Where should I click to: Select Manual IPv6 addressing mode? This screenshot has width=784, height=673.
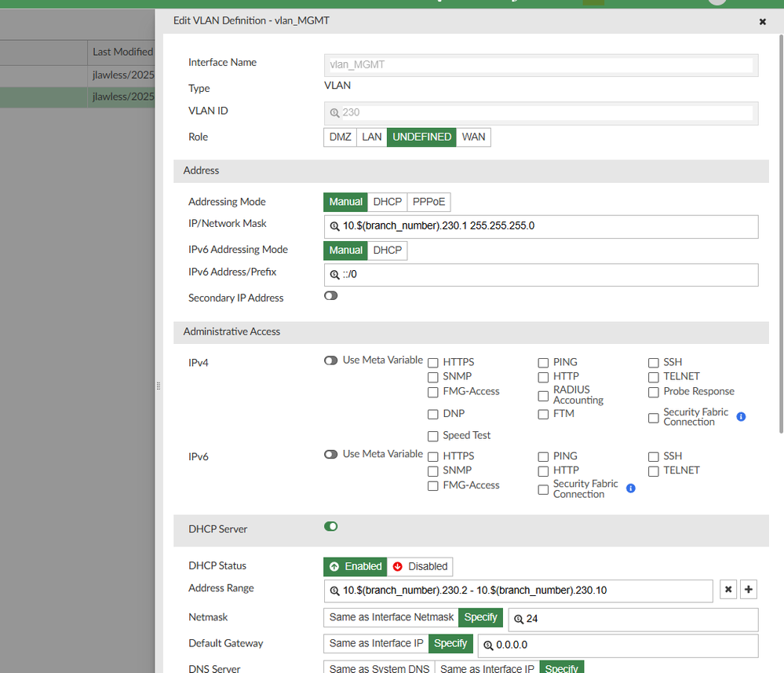tap(345, 251)
